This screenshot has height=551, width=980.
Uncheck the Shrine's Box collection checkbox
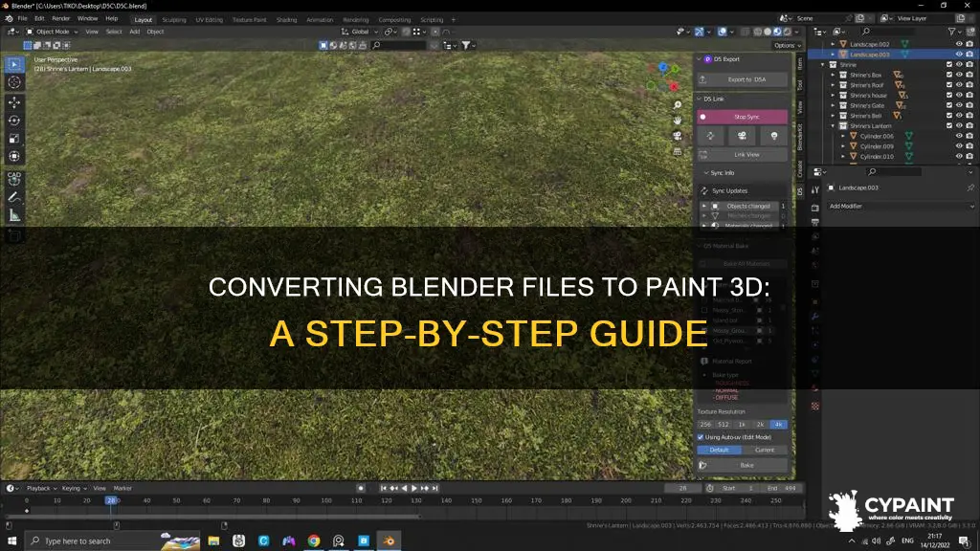pos(948,75)
